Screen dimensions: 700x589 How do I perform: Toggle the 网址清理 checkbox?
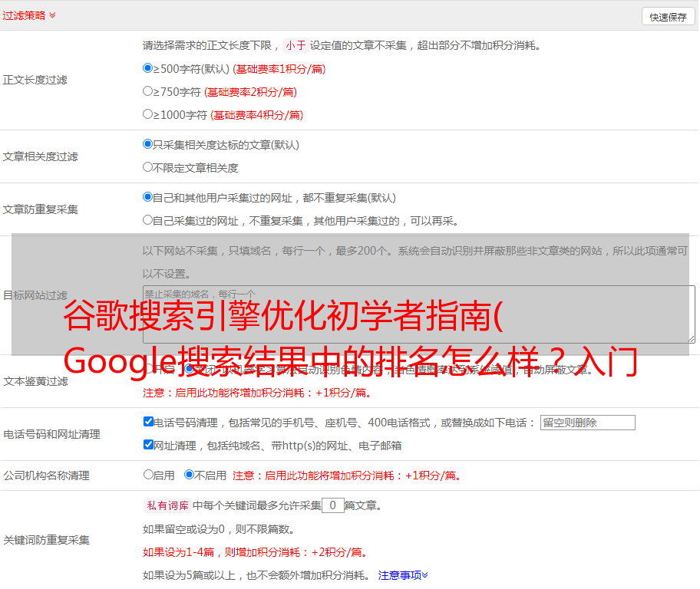148,445
